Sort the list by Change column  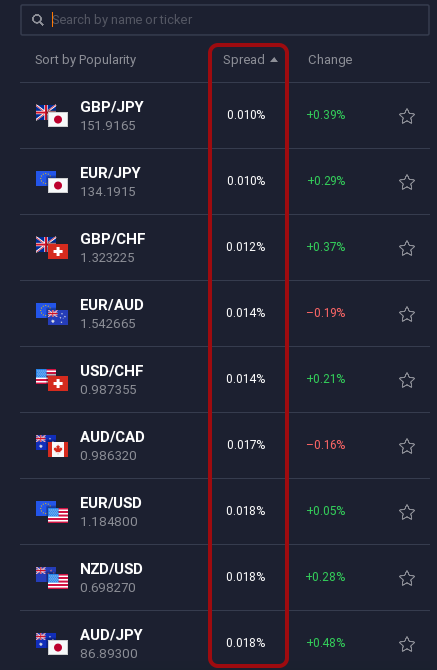pyautogui.click(x=330, y=60)
